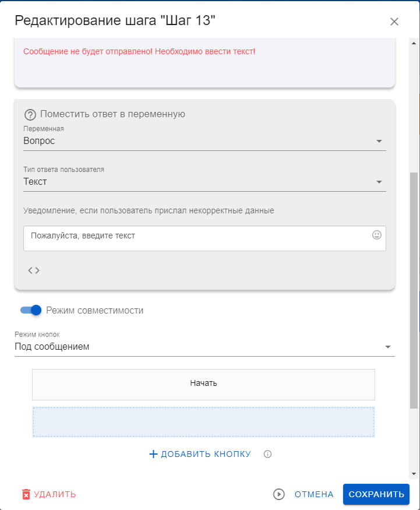Click the scrollbar down arrow

(x=414, y=474)
